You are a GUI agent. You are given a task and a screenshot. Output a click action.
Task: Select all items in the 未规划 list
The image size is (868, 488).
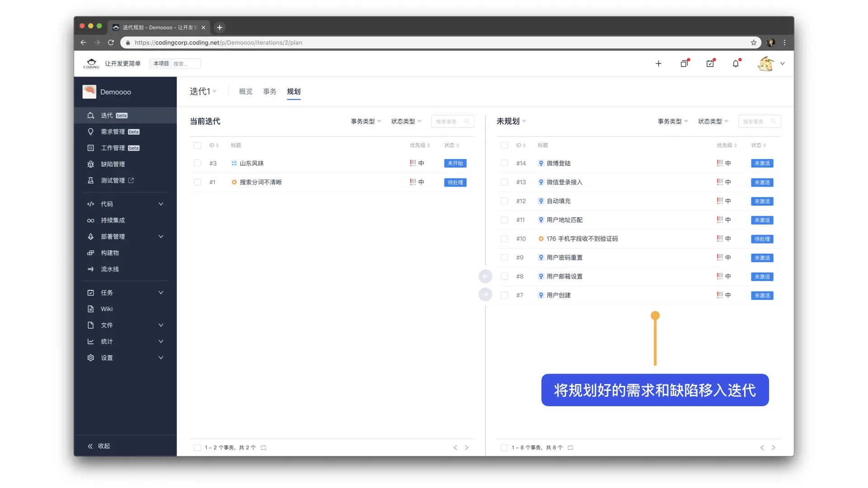[504, 145]
